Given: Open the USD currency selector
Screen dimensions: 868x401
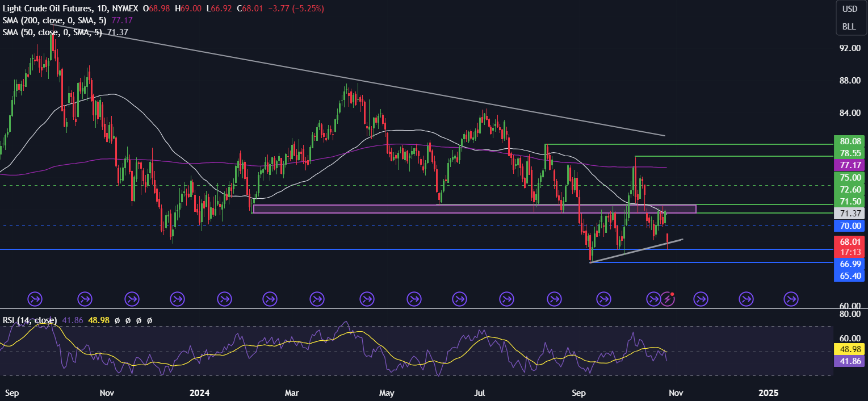Looking at the screenshot, I should pyautogui.click(x=849, y=9).
